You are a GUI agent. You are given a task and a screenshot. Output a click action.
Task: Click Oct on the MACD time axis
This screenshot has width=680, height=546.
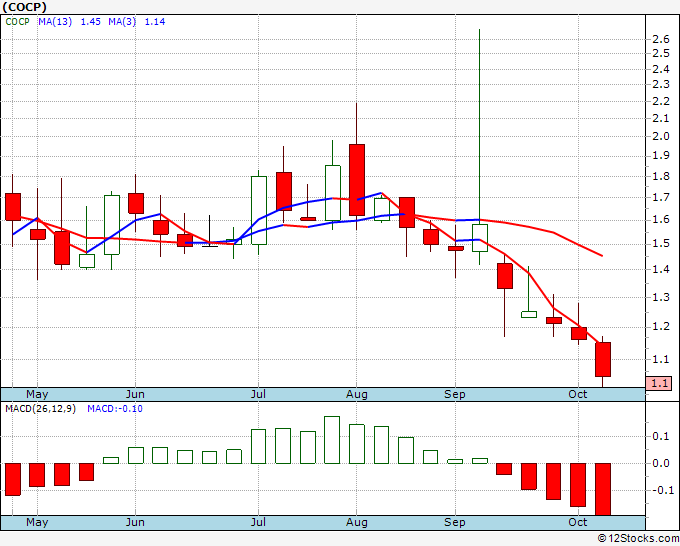point(578,522)
